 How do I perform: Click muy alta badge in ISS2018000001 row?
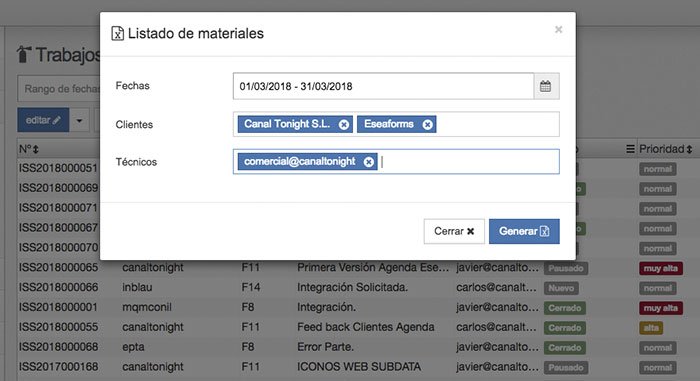(x=661, y=308)
